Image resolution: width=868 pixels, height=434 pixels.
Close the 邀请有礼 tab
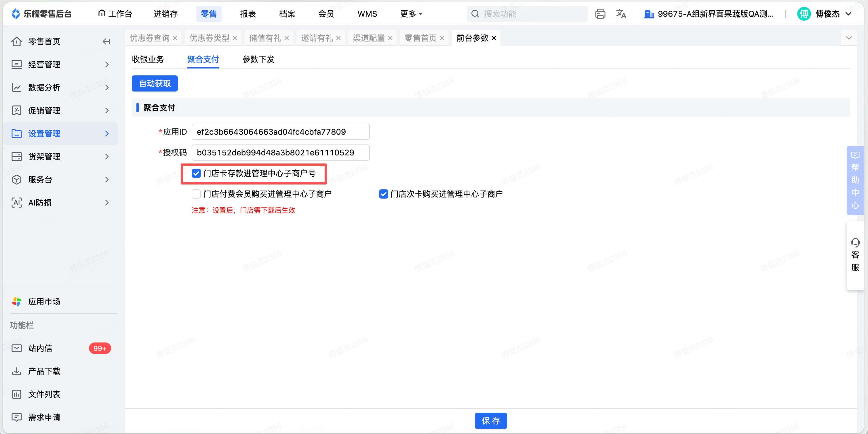click(x=338, y=38)
